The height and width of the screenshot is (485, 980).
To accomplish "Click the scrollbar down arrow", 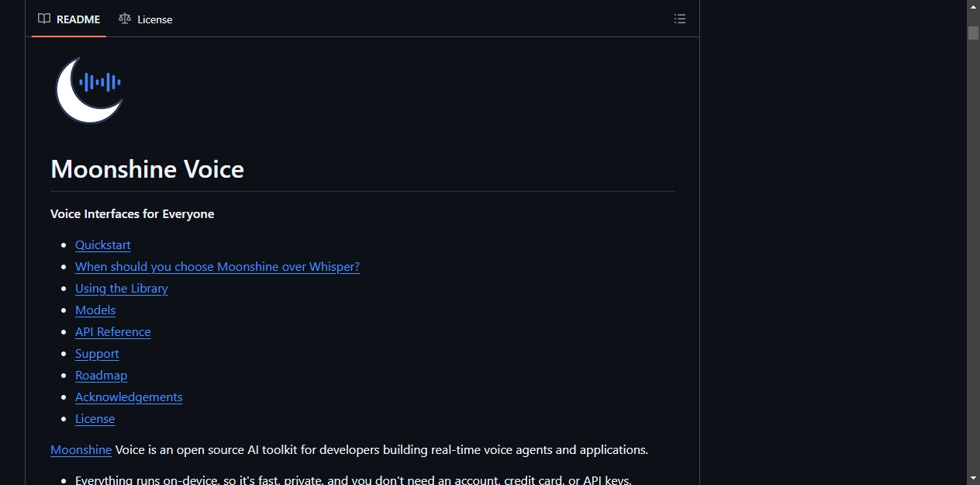I will click(x=973, y=478).
